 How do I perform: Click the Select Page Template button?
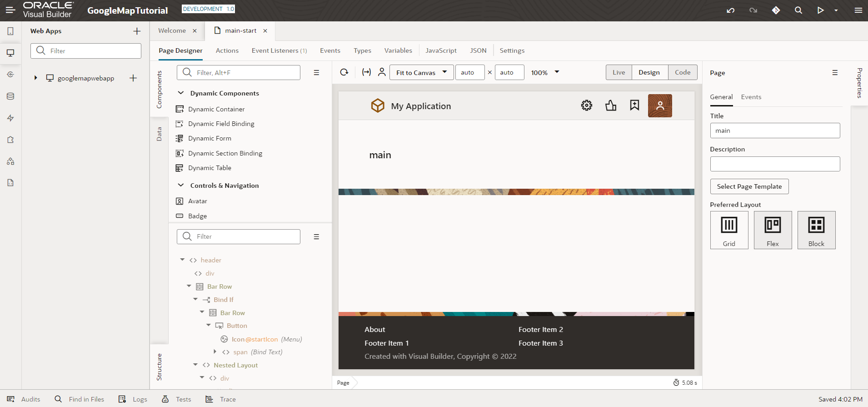tap(749, 186)
